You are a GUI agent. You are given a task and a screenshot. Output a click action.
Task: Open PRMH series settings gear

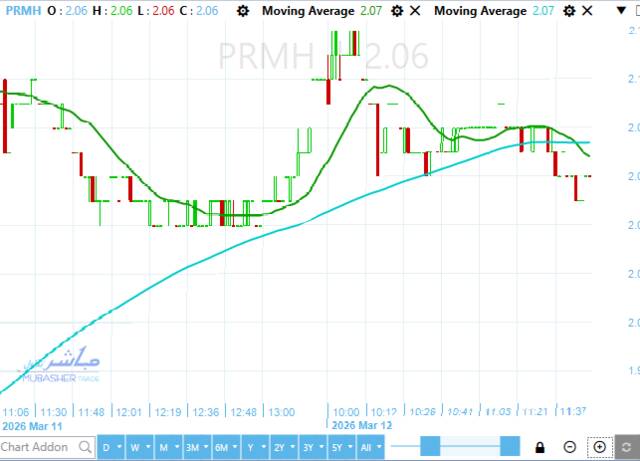coord(245,11)
